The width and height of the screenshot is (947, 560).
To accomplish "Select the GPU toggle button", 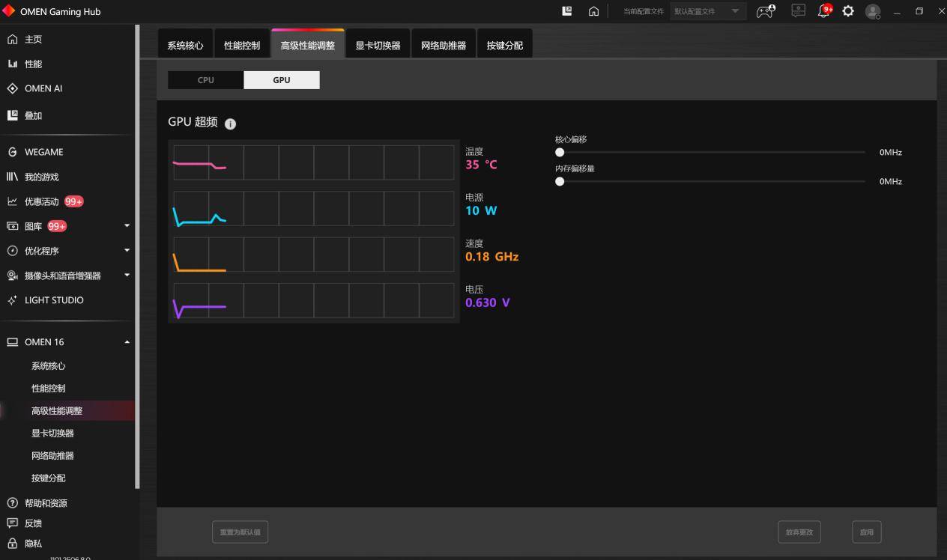I will pos(282,80).
